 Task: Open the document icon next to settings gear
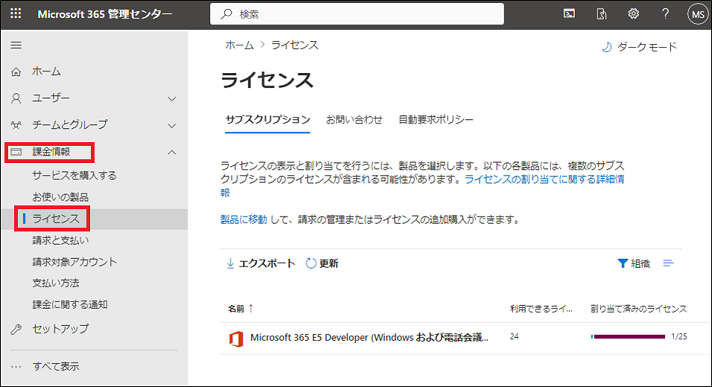point(601,14)
